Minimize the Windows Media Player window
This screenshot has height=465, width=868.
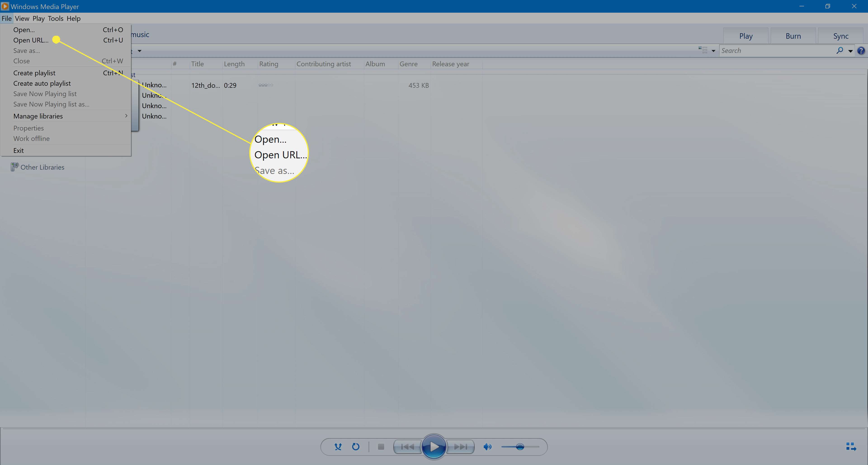pyautogui.click(x=802, y=6)
